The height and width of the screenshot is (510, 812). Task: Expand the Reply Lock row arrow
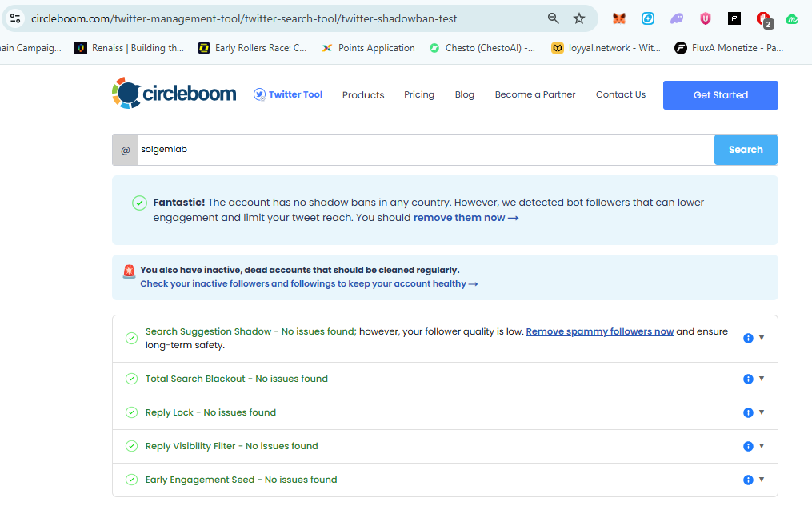point(762,412)
